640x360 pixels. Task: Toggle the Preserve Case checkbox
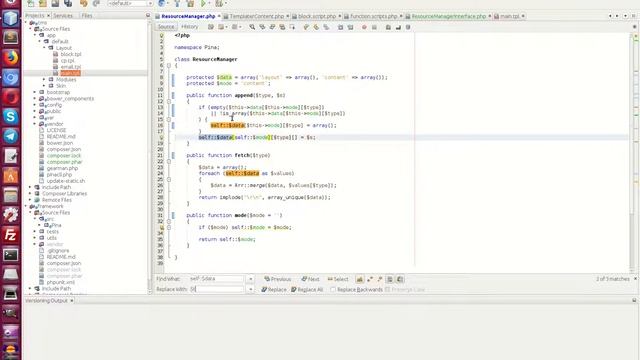pos(388,289)
